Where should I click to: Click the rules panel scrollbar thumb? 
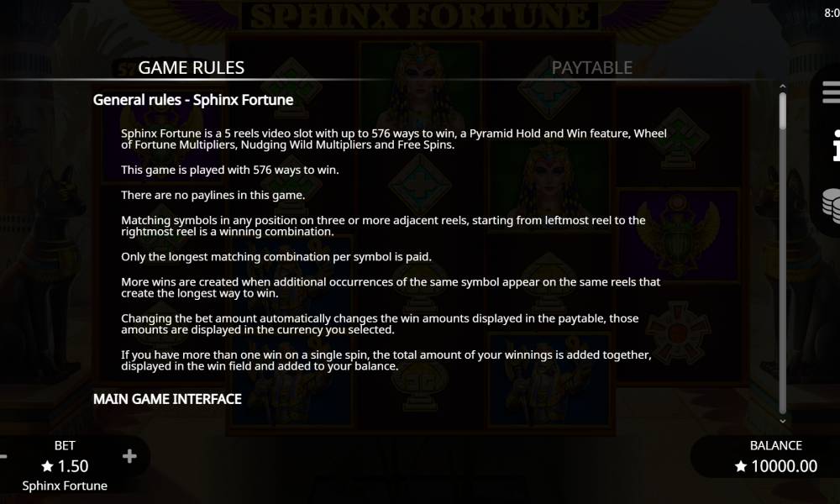coord(783,111)
